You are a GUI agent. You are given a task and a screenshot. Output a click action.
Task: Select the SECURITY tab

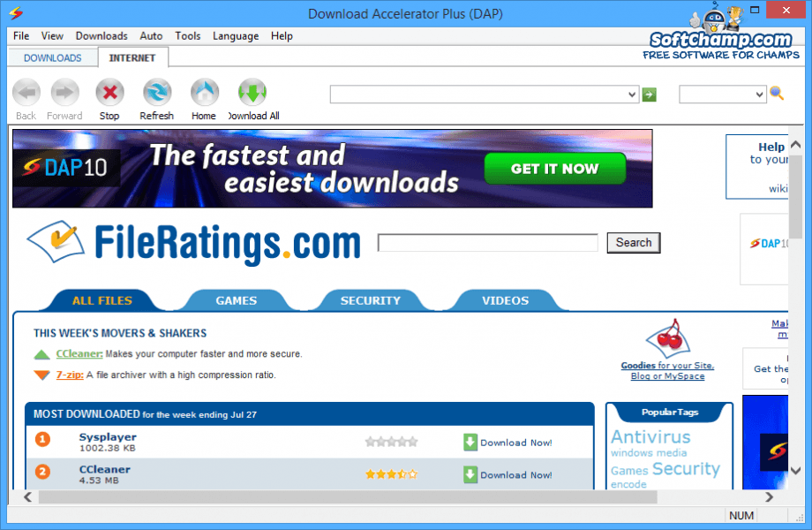371,300
